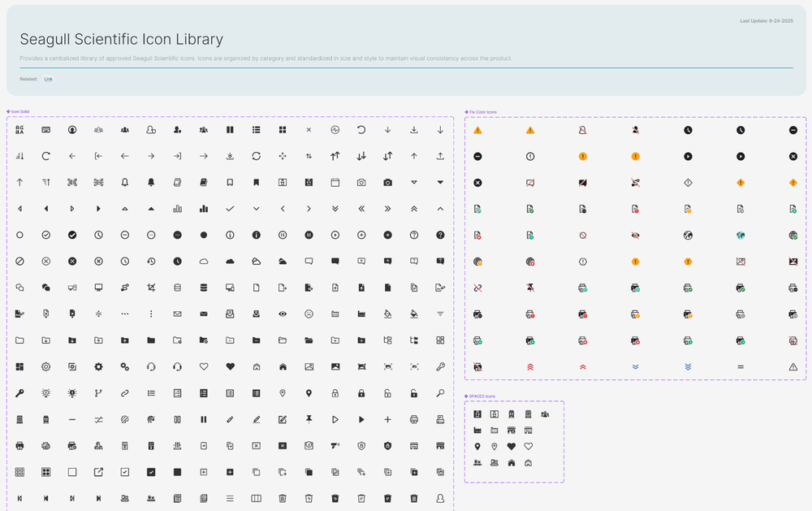Select the activity pulse circle icon
Screen dimensions: 812x511
[335, 130]
